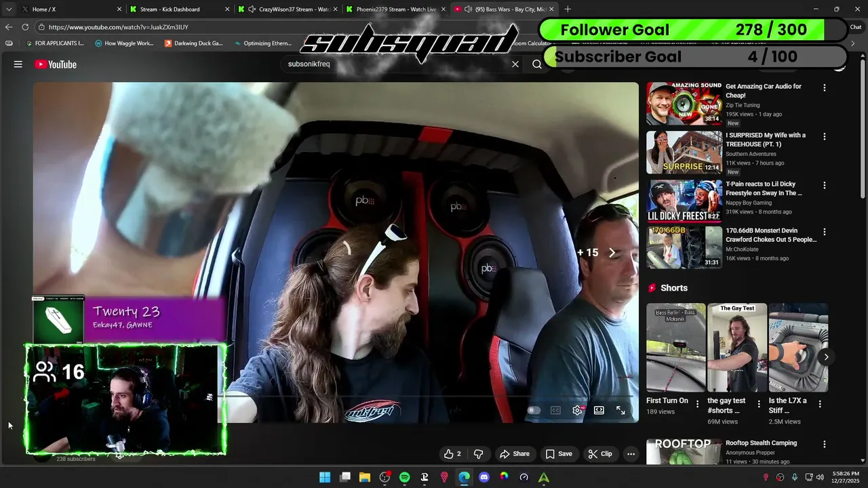Skip to next with the +15 arrow
This screenshot has width=868, height=488.
coord(612,253)
